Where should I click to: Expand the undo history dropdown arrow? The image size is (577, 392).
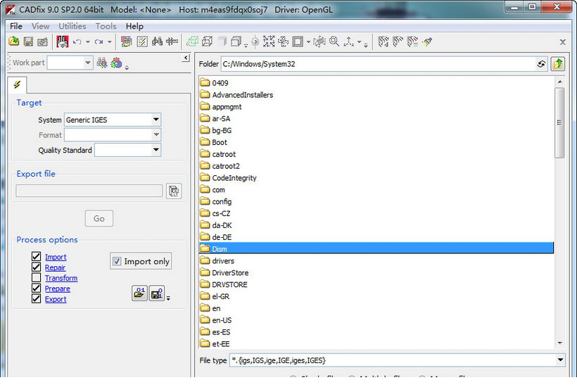[x=87, y=42]
